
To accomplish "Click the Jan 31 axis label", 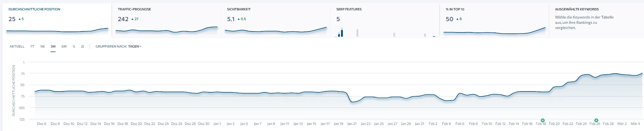I will click(419, 124).
